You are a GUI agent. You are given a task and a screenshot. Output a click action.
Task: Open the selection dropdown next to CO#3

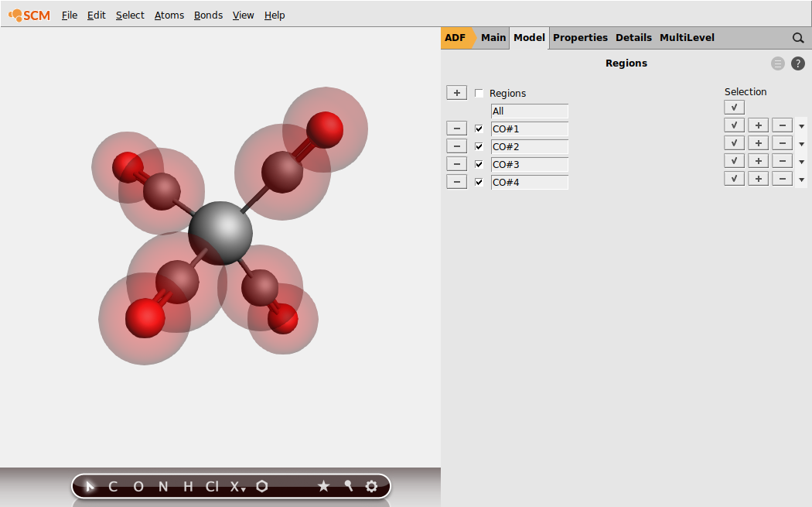801,160
